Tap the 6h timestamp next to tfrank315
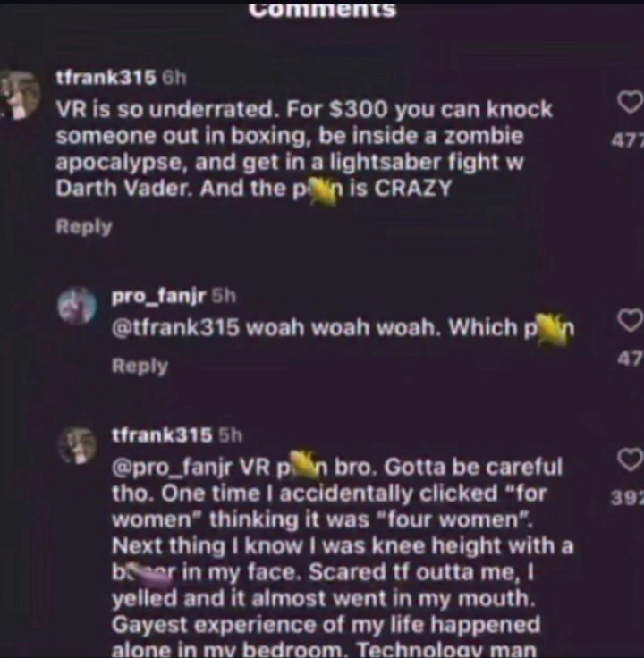Screen dimensions: 644x658 (174, 78)
